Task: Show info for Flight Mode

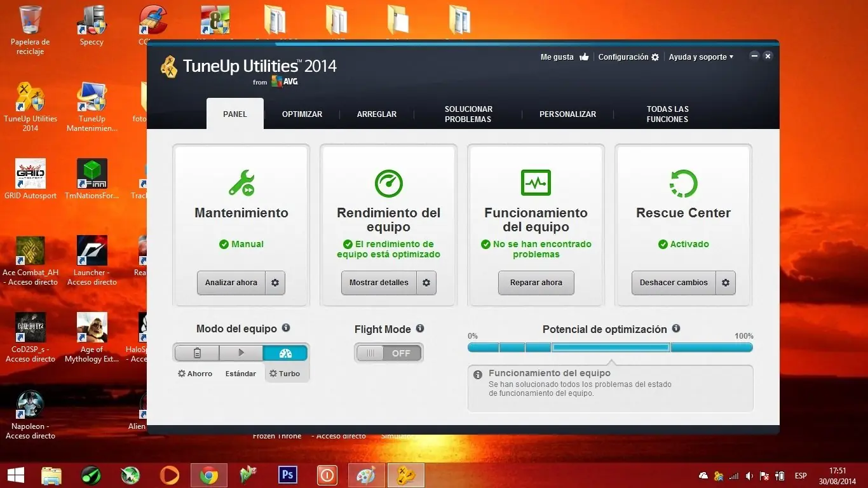Action: 420,329
